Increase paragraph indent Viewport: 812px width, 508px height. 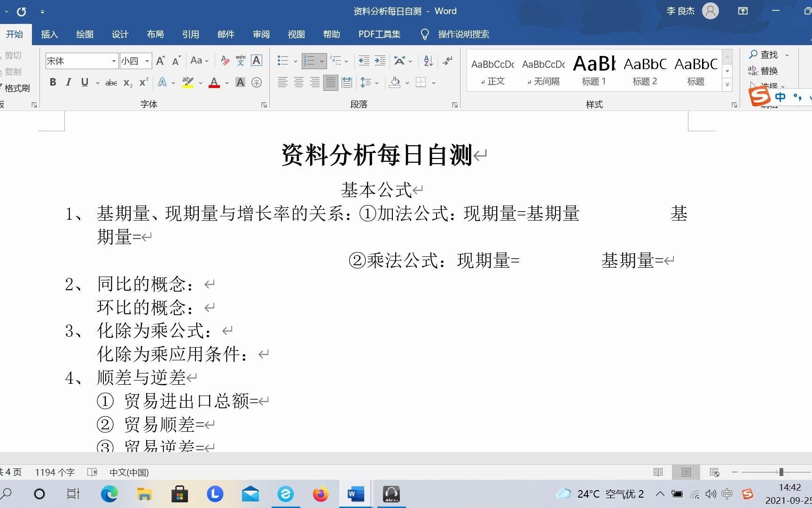pos(380,61)
